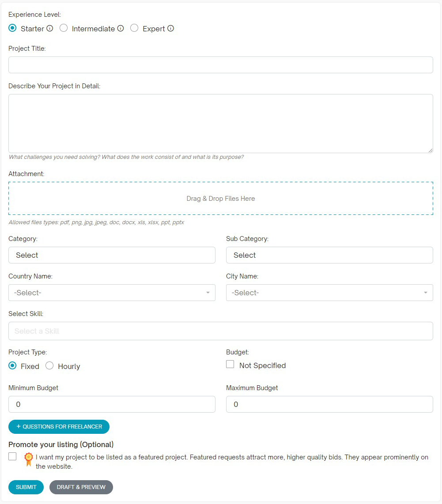Tick the Budget Not Specified checkbox
Image resolution: width=442 pixels, height=504 pixels.
[230, 365]
